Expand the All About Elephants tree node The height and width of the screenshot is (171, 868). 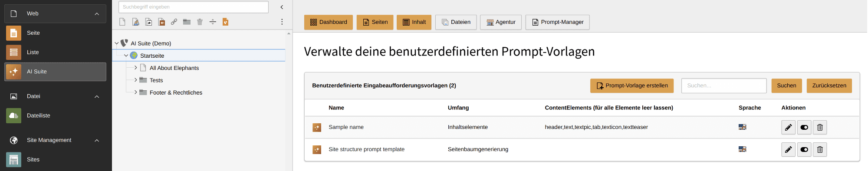pos(135,68)
